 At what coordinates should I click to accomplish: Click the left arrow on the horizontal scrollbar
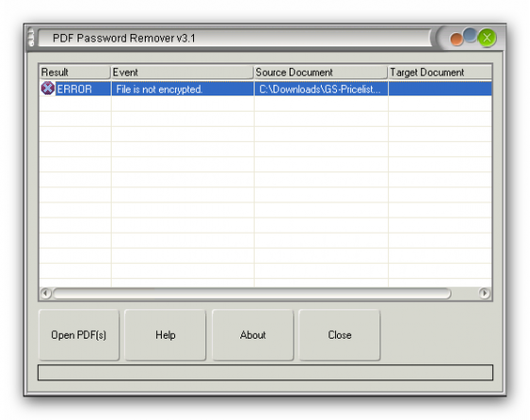45,293
